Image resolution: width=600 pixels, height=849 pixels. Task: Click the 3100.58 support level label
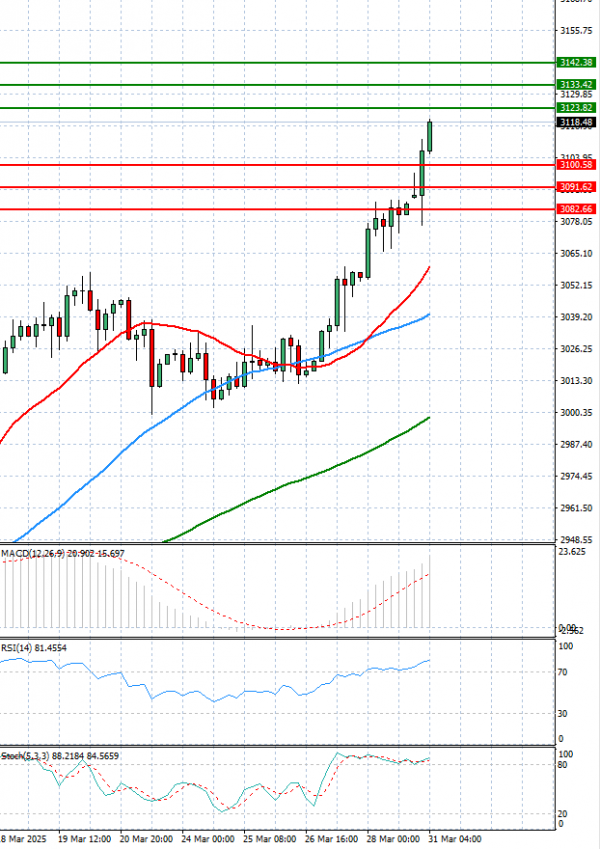pos(576,165)
